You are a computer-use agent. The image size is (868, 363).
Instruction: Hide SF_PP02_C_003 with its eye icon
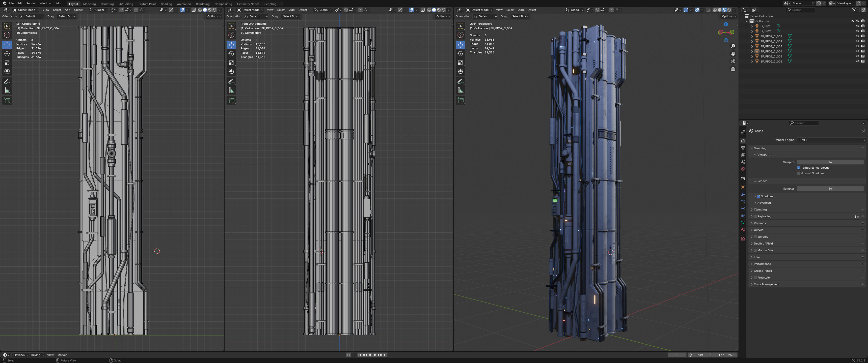[858, 46]
